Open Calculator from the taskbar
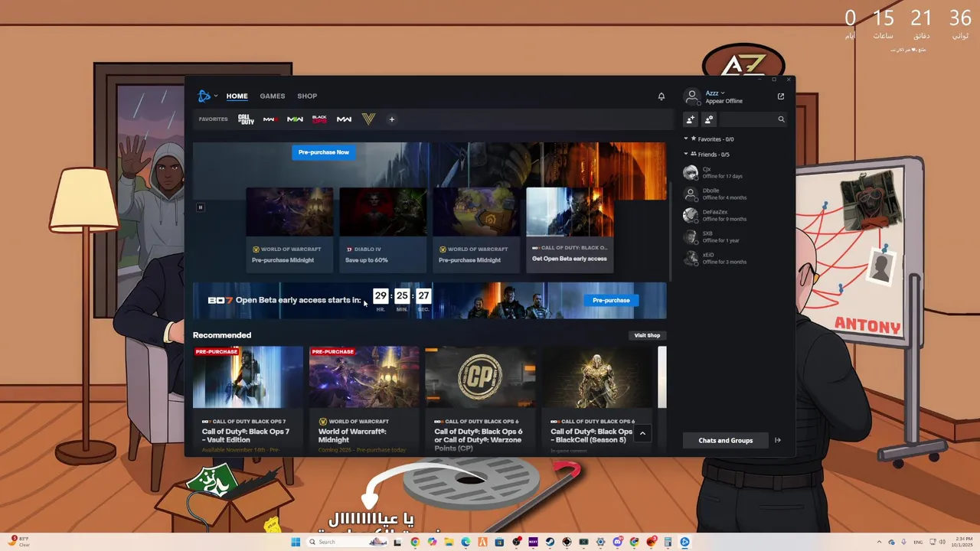Screen dimensions: 980x551 pyautogui.click(x=668, y=542)
